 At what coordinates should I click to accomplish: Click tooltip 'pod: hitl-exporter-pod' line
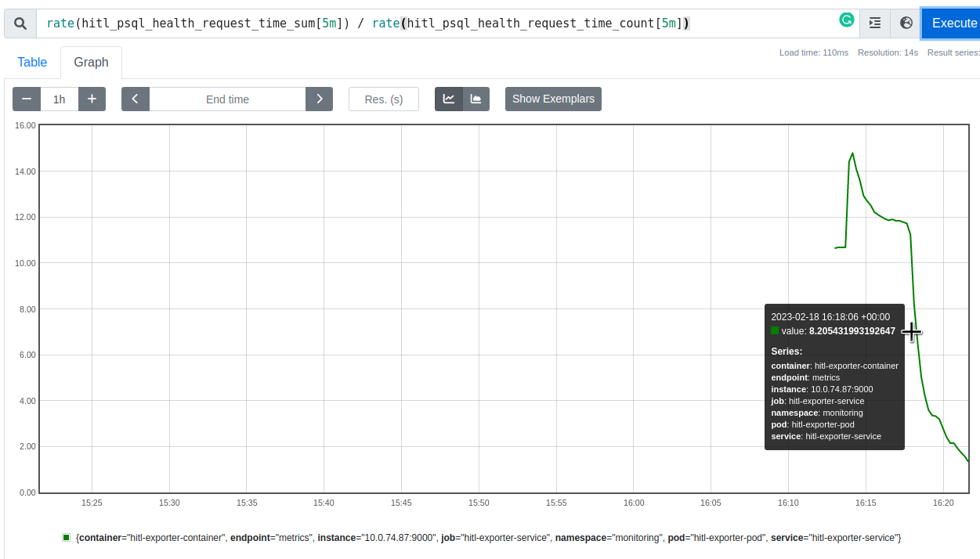point(812,424)
